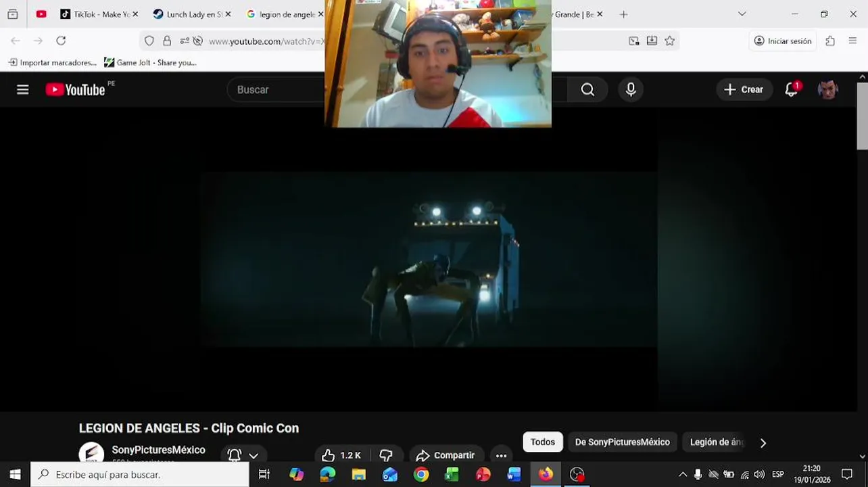This screenshot has height=487, width=868.
Task: Click Importar marcadores bookmark item
Action: click(x=53, y=62)
